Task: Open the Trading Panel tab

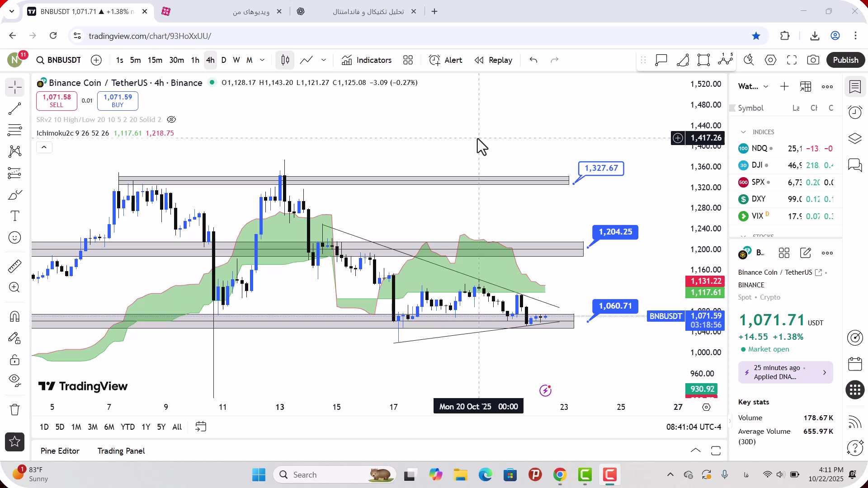Action: 121,451
